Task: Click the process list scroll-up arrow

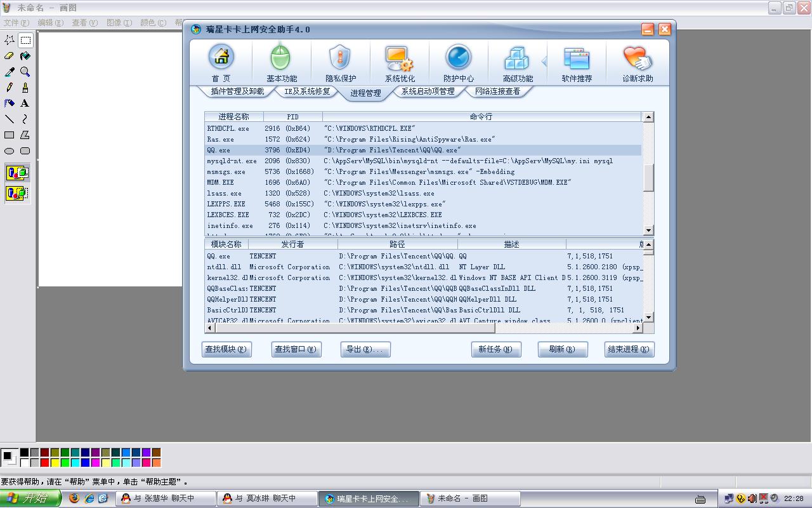Action: 648,117
